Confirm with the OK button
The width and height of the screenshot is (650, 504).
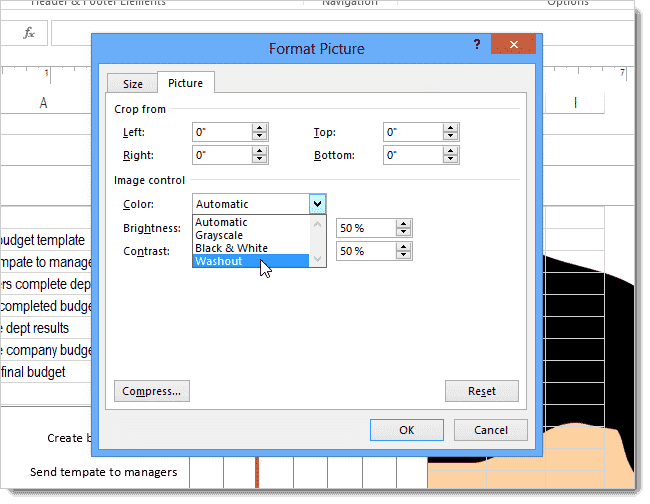click(x=407, y=430)
